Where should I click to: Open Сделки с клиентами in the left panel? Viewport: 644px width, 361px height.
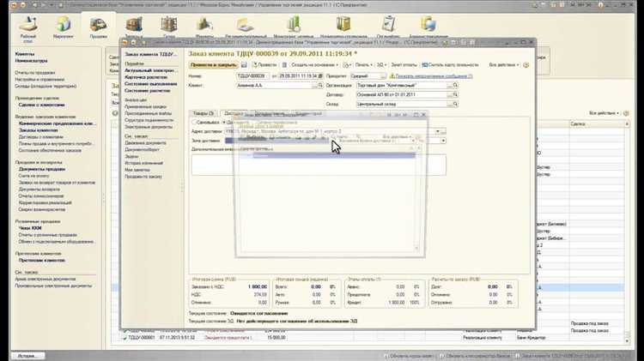(x=41, y=105)
